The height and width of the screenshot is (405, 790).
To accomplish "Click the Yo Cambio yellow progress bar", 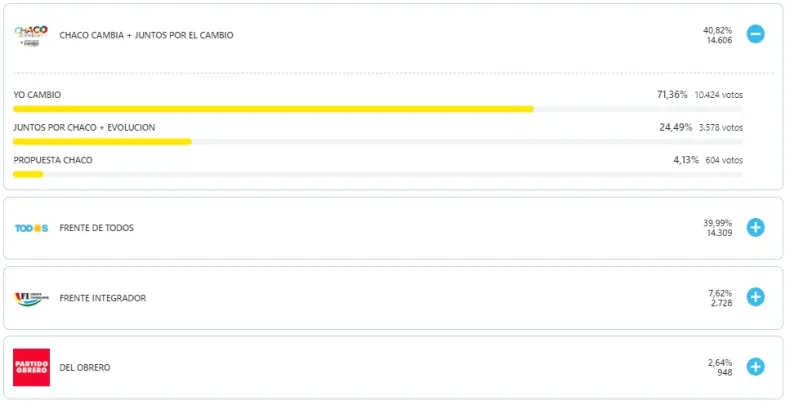I will coord(273,109).
